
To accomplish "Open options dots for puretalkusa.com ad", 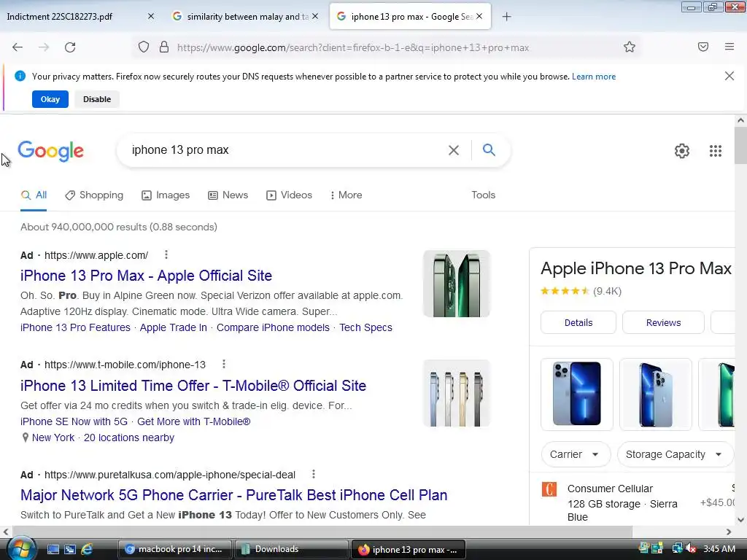I will pos(314,474).
